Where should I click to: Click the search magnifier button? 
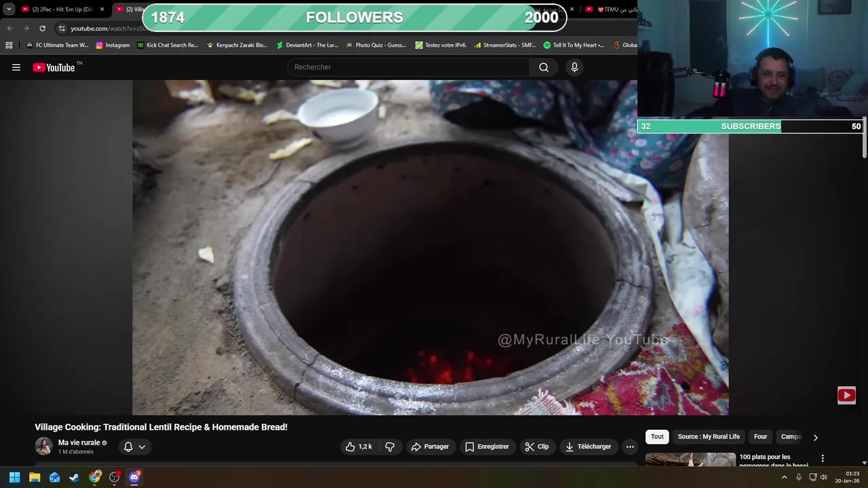coord(544,67)
